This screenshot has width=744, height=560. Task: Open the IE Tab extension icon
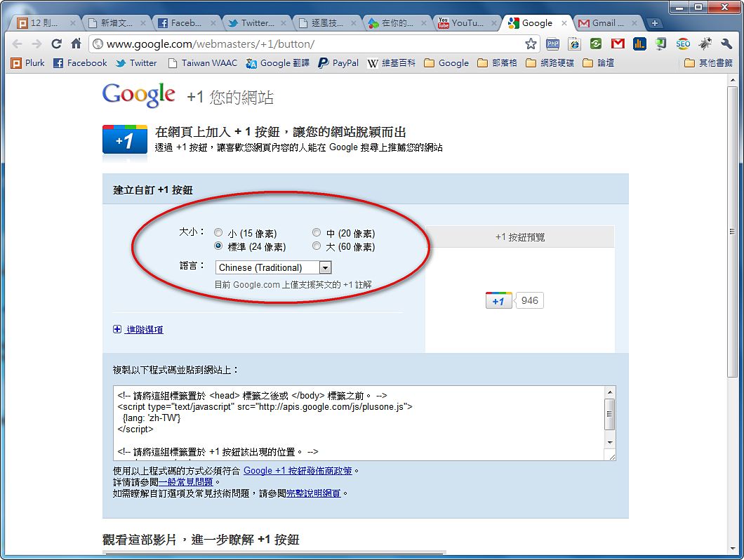click(575, 44)
